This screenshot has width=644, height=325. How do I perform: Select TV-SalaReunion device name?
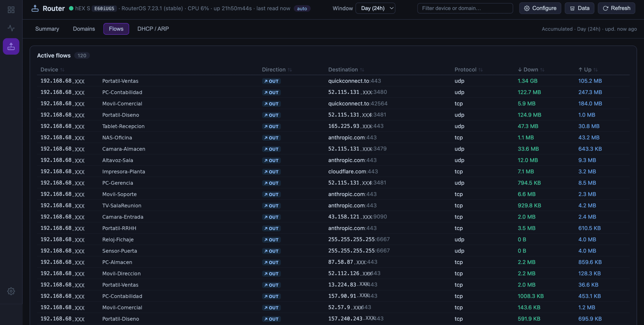[x=122, y=206]
